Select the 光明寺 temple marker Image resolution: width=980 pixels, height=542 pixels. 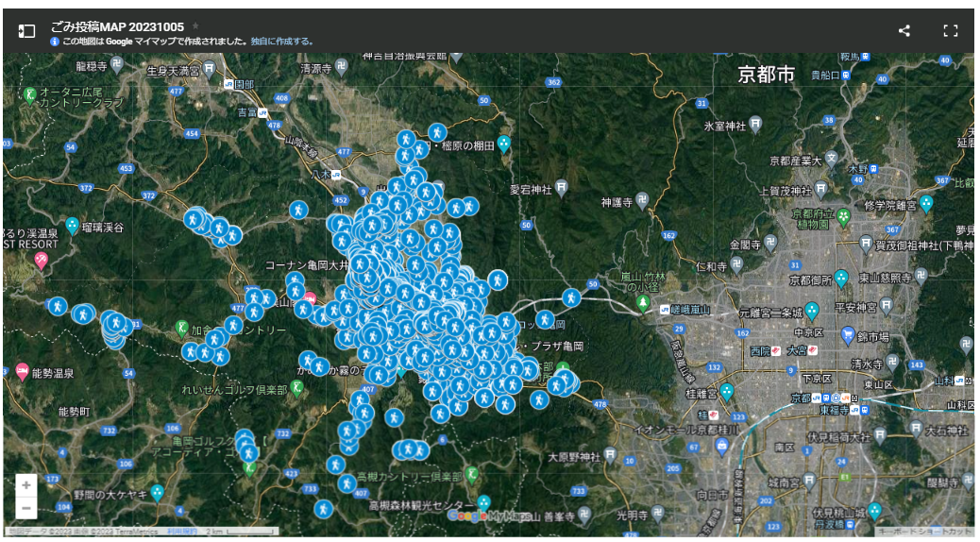pyautogui.click(x=657, y=514)
